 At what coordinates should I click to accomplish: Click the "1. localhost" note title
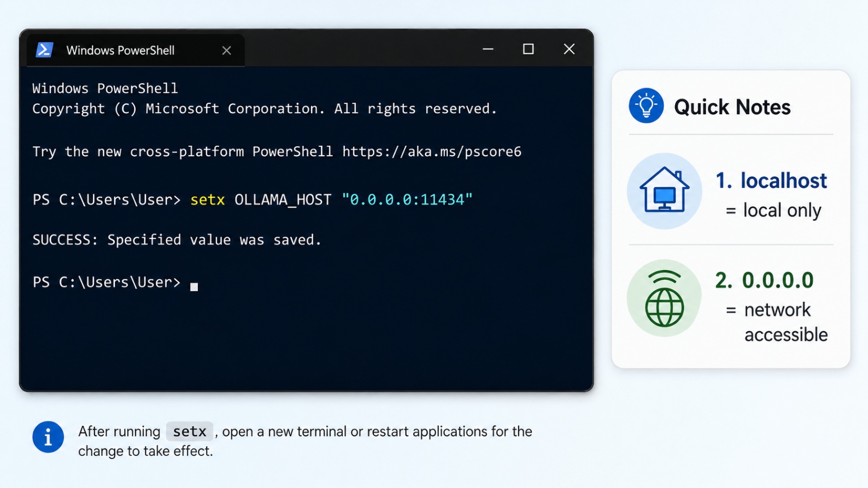point(771,181)
